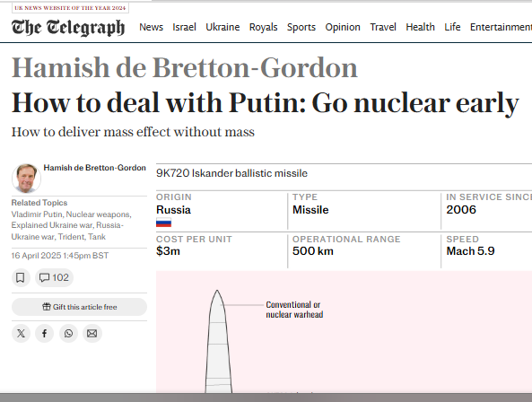Open the Nuclear weapons topic link
Image resolution: width=532 pixels, height=402 pixels.
[x=98, y=214]
